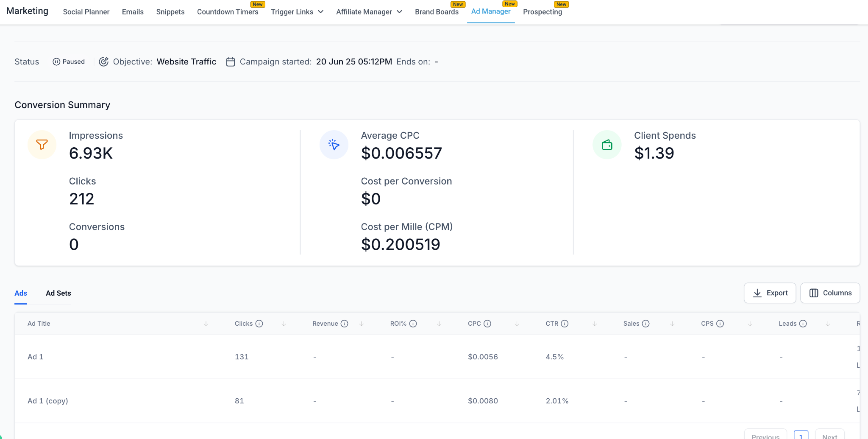
Task: Click the Average CPC cursor icon
Action: click(x=334, y=145)
